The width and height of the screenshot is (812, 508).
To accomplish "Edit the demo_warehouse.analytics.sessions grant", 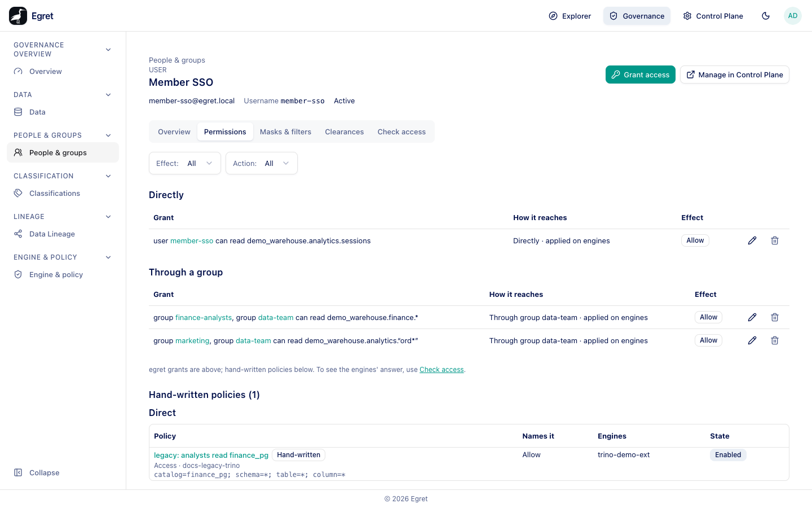I will point(752,240).
